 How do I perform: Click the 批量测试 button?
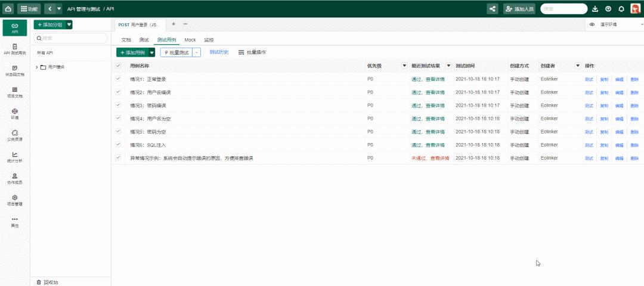coord(176,52)
